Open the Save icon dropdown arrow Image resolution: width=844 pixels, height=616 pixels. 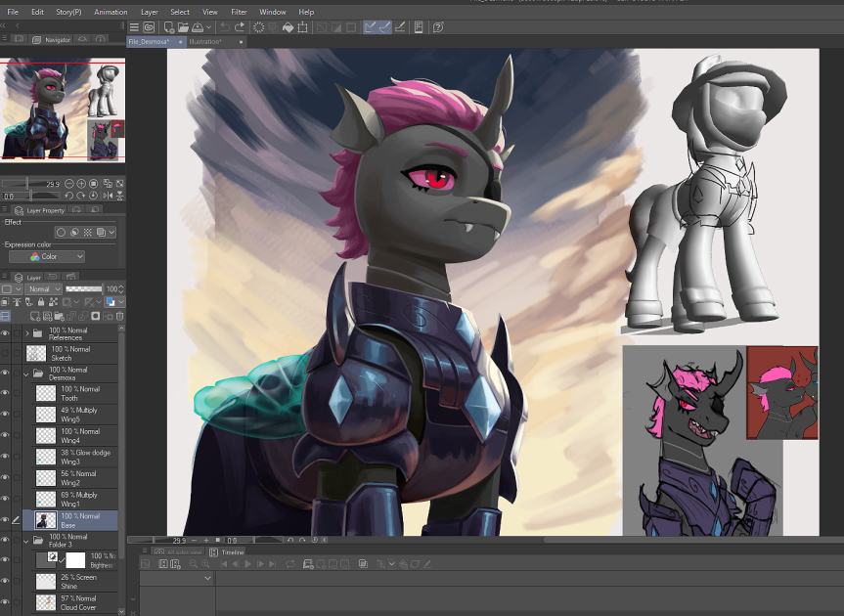pos(208,27)
